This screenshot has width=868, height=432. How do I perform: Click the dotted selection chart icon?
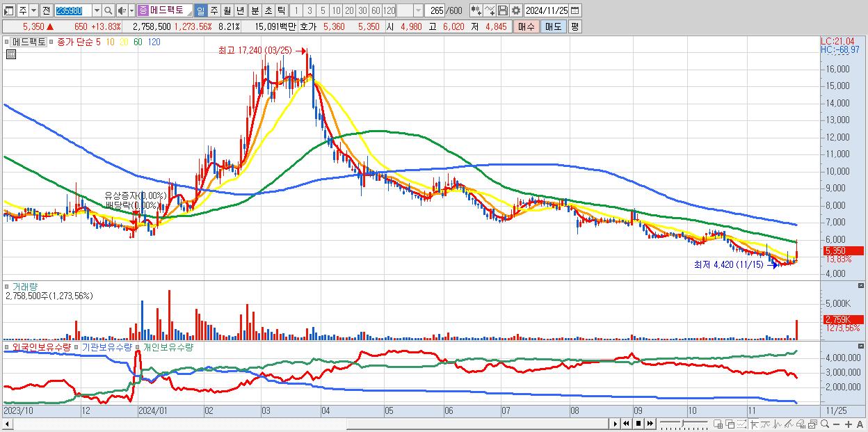[x=741, y=424]
